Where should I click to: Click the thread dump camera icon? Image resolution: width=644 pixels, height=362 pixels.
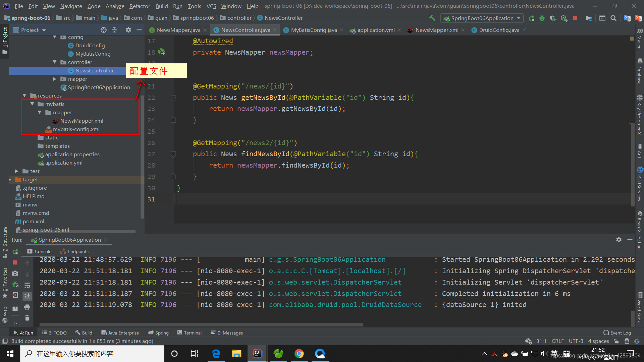15,274
